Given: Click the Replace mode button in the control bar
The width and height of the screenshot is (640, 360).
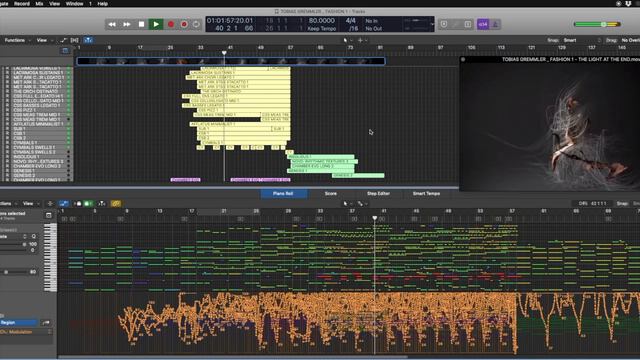Looking at the screenshot, I should (444, 24).
